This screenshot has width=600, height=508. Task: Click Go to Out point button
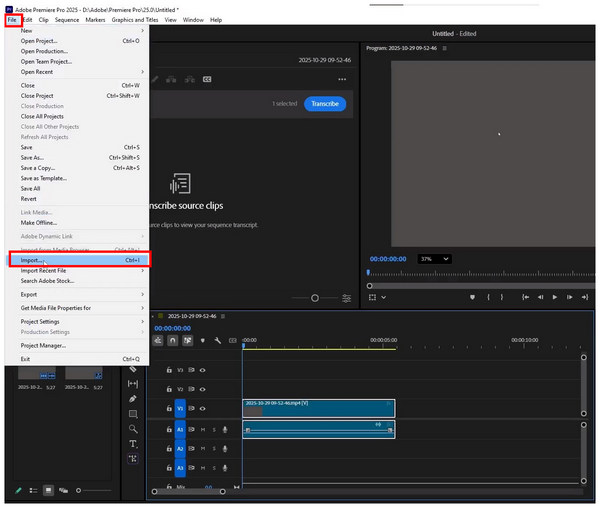pos(585,297)
